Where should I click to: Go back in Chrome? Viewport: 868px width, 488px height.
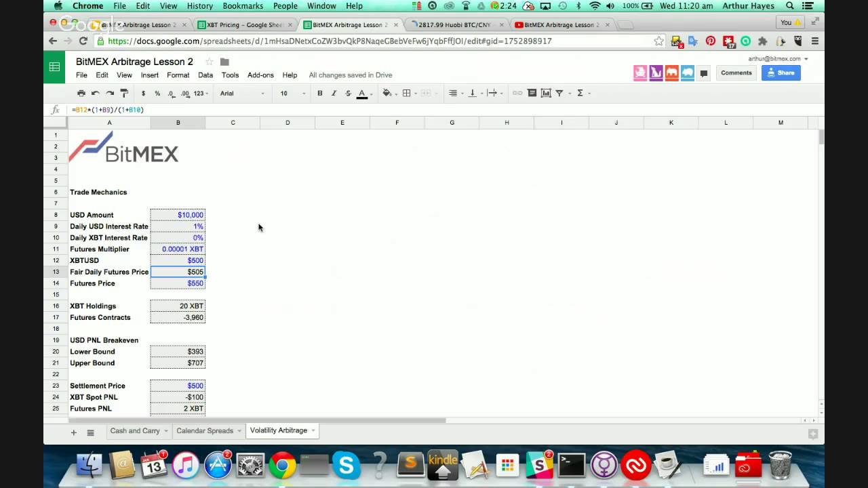tap(53, 41)
